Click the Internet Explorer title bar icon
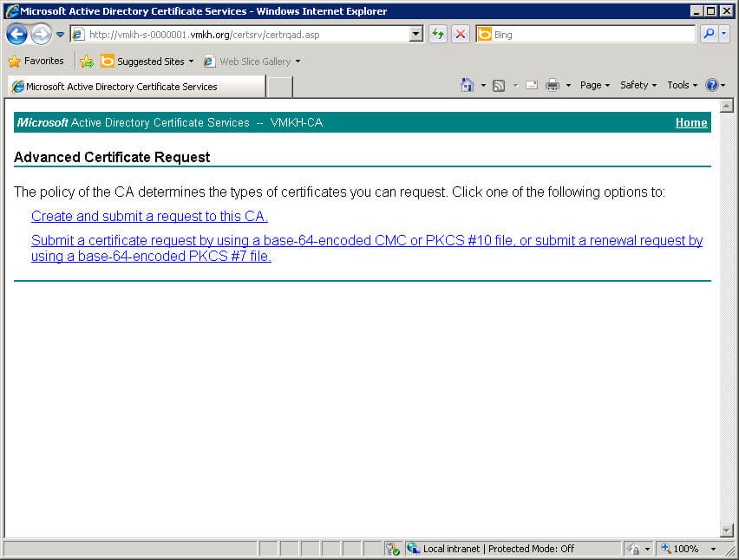The width and height of the screenshot is (739, 560). click(x=12, y=10)
